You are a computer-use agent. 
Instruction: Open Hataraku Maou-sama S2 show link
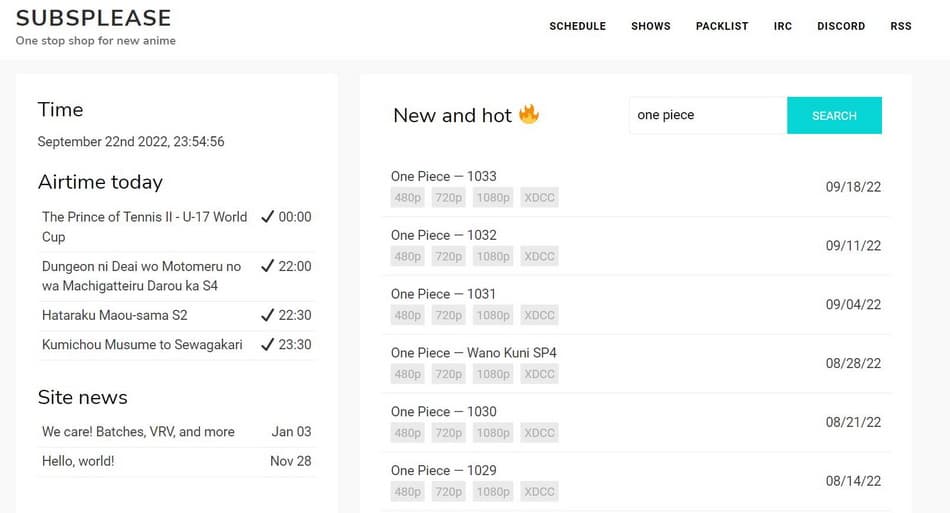(x=115, y=315)
